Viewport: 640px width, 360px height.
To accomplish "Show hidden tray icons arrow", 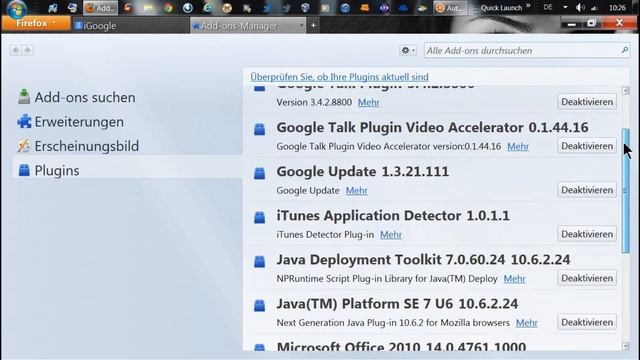I will pyautogui.click(x=565, y=7).
